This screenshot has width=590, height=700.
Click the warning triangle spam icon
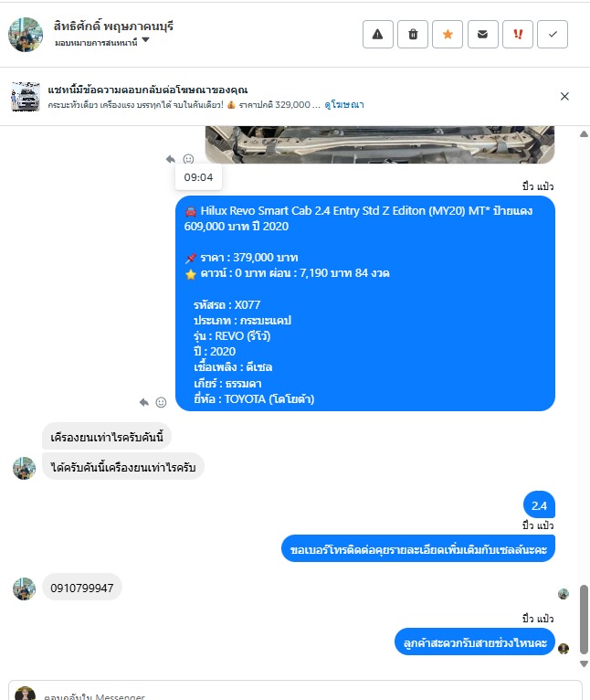(x=377, y=35)
